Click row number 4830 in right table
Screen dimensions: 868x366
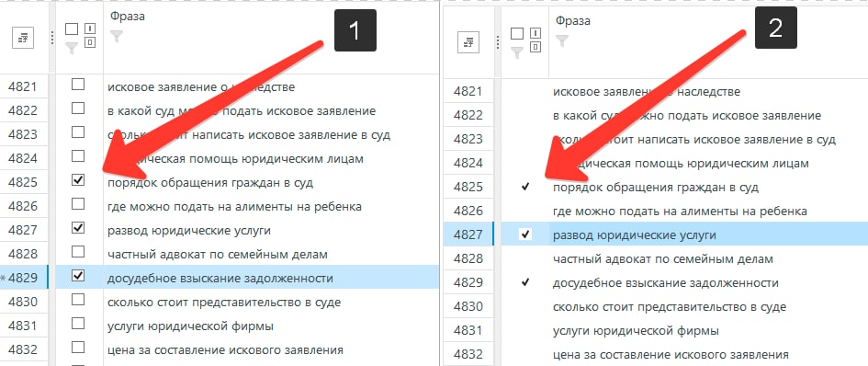point(468,306)
